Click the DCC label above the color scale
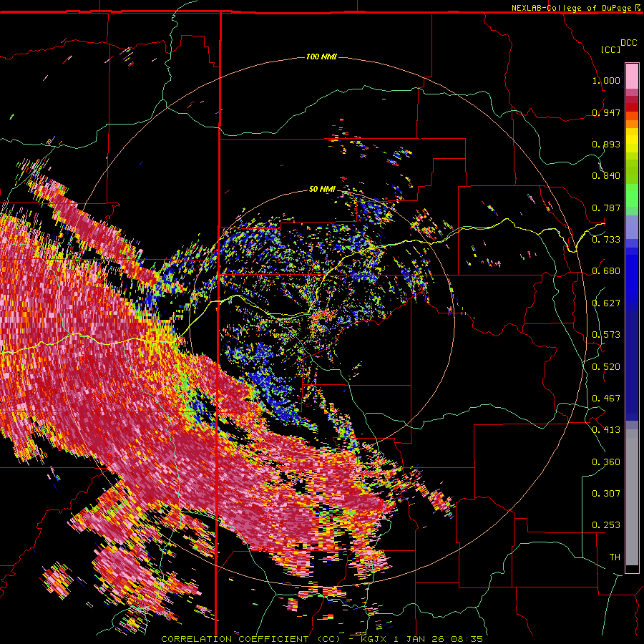 [629, 43]
